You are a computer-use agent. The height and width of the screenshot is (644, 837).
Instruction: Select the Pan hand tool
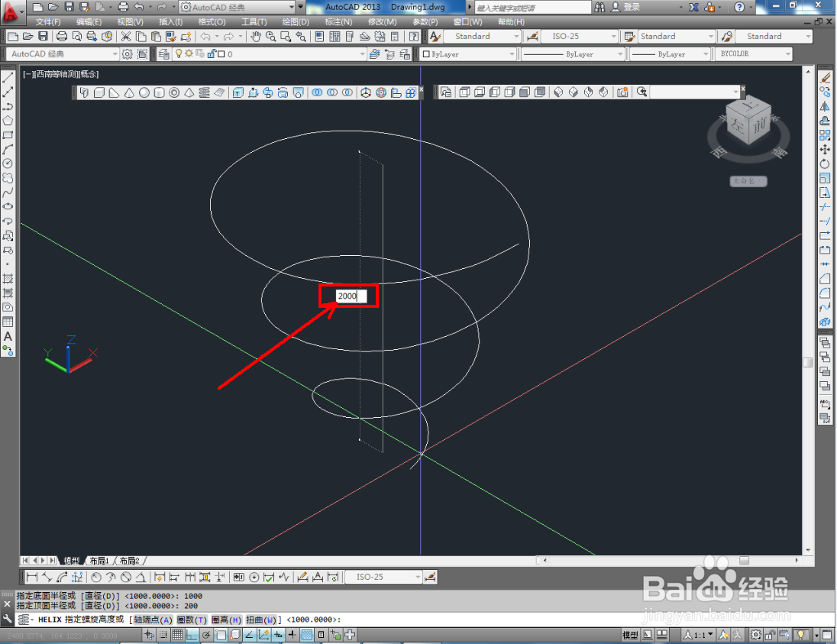click(257, 37)
